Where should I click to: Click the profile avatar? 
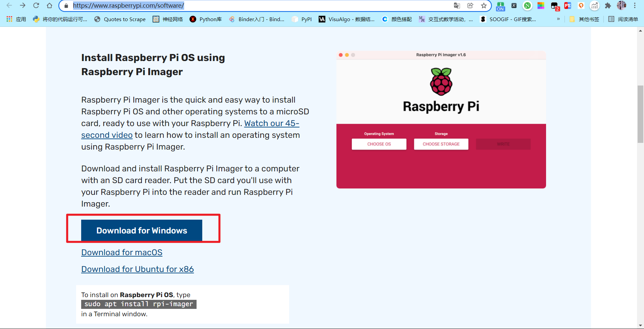tap(621, 5)
